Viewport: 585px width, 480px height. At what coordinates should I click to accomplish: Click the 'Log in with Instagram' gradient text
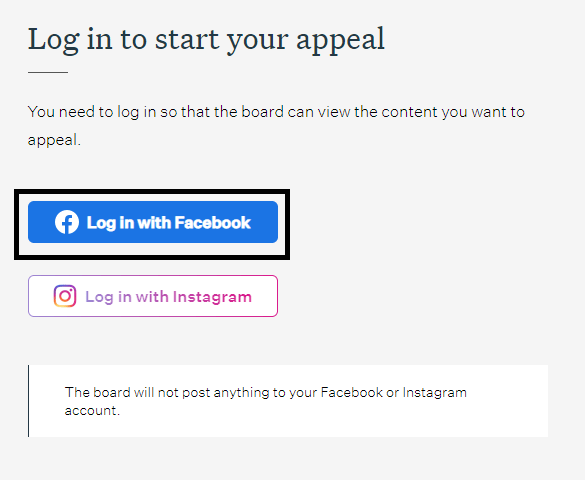(169, 297)
